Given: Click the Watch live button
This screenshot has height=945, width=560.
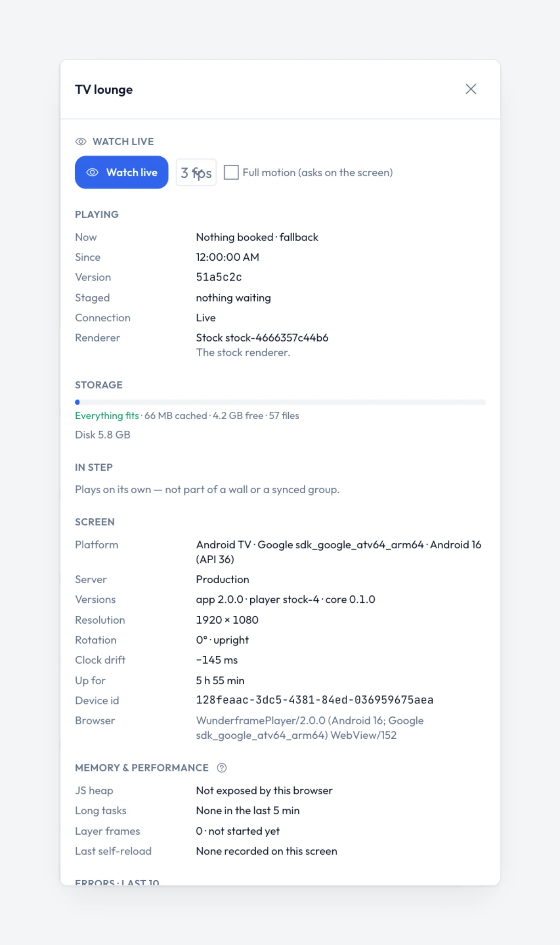Looking at the screenshot, I should (122, 172).
